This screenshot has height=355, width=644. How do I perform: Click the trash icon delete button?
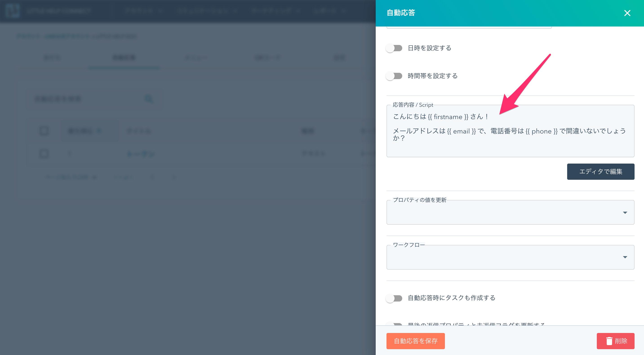pos(615,341)
